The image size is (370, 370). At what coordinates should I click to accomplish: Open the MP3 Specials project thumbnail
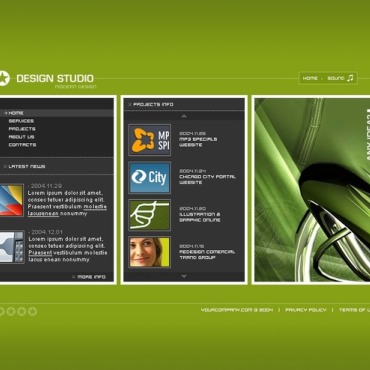pos(150,140)
